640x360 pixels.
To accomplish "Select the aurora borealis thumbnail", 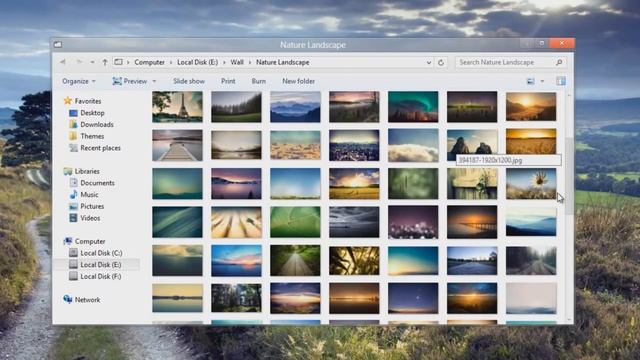I will pyautogui.click(x=413, y=107).
